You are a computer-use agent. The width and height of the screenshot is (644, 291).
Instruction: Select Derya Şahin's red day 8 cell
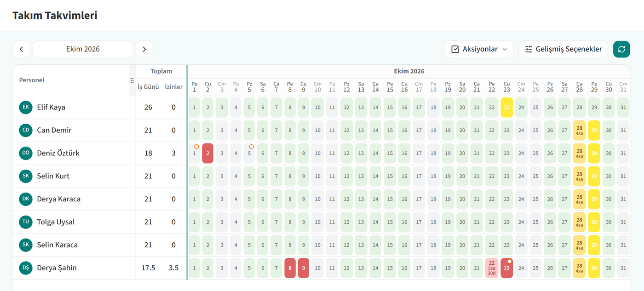point(290,268)
